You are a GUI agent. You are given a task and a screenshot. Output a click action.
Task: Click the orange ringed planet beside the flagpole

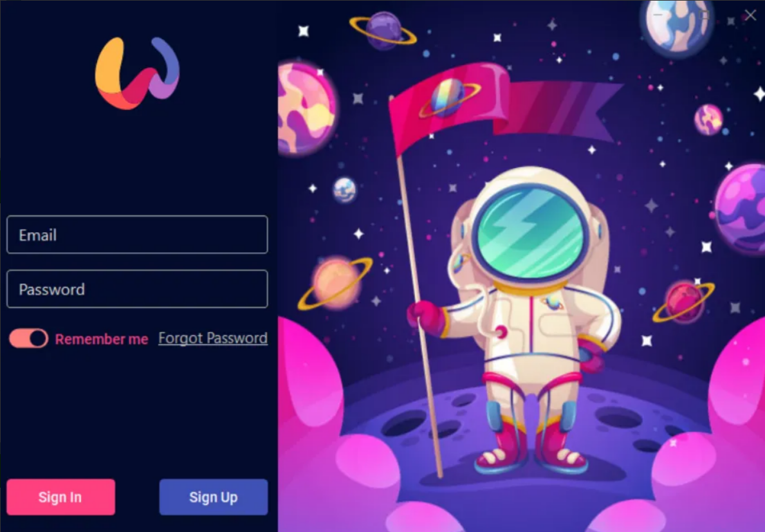point(336,283)
